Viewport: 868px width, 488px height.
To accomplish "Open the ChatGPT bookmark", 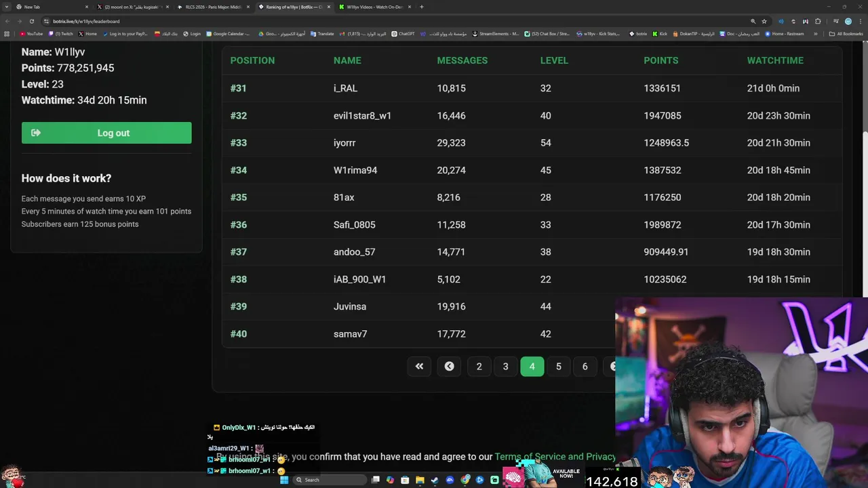I will (403, 34).
